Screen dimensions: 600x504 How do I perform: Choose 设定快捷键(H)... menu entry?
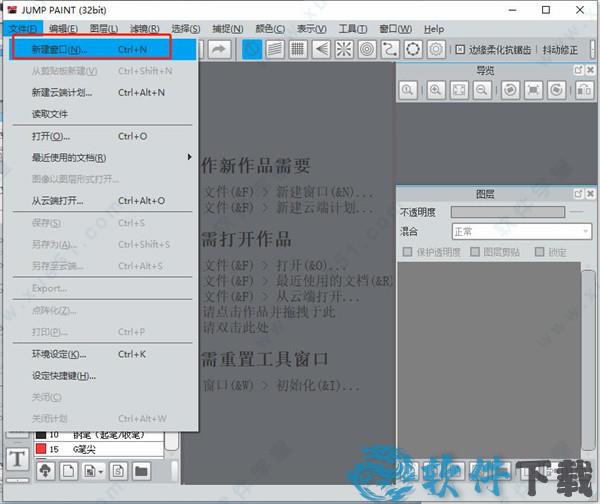pos(103,376)
